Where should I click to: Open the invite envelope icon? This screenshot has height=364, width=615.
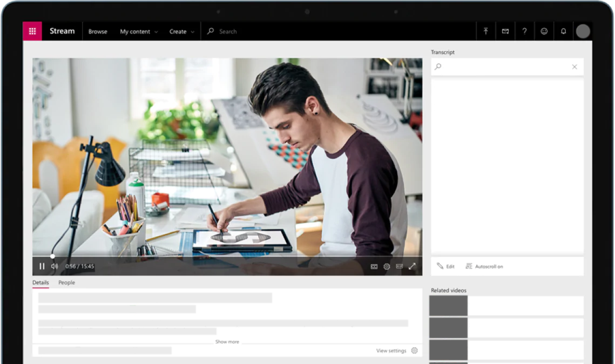505,31
